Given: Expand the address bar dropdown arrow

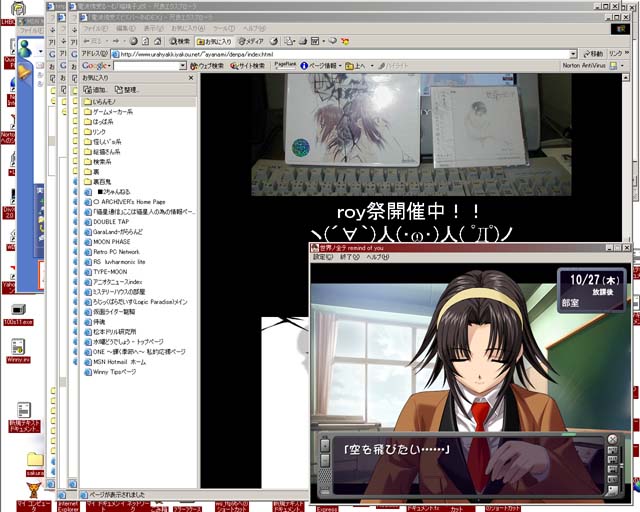Looking at the screenshot, I should [x=573, y=54].
